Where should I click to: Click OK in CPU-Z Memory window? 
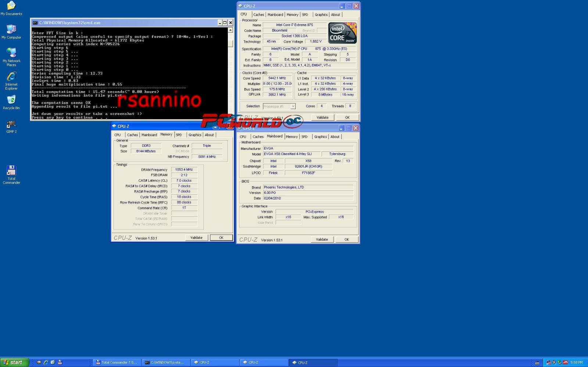pos(221,238)
